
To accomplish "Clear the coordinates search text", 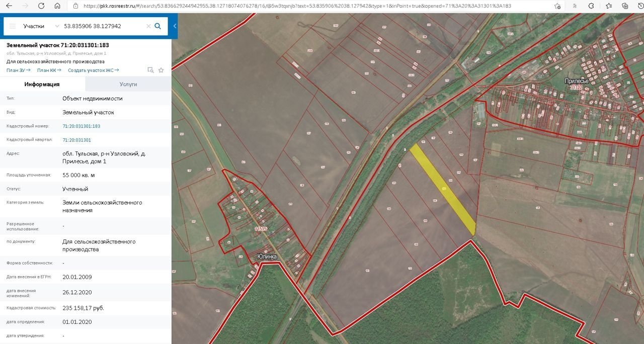I will 148,26.
